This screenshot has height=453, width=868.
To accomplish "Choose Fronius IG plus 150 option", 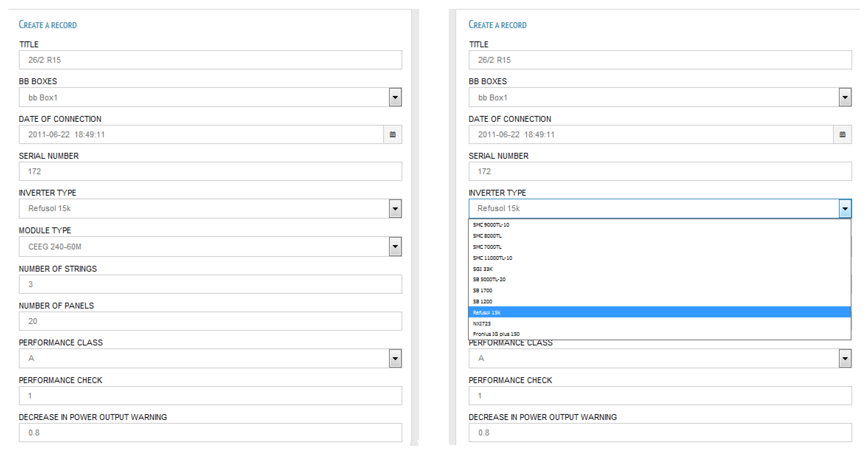I will [x=496, y=334].
